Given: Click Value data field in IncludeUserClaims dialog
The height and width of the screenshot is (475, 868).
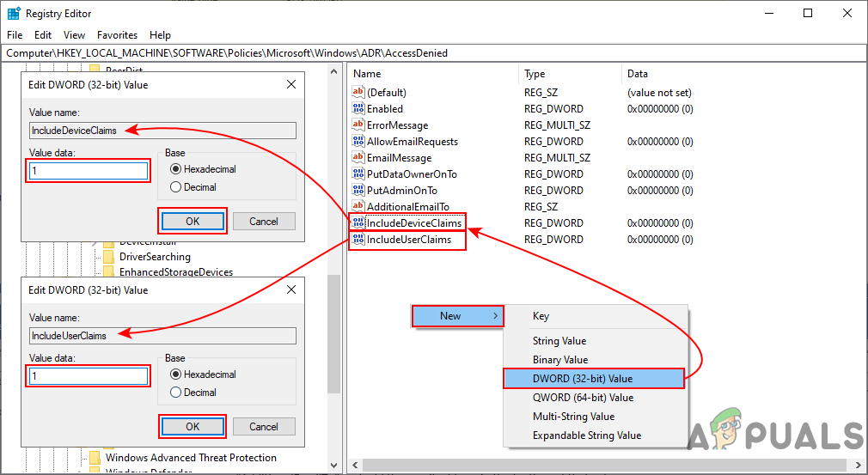Looking at the screenshot, I should tap(89, 376).
